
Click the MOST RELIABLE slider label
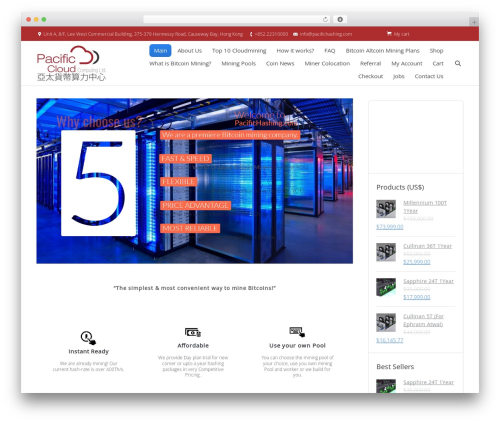pyautogui.click(x=190, y=228)
